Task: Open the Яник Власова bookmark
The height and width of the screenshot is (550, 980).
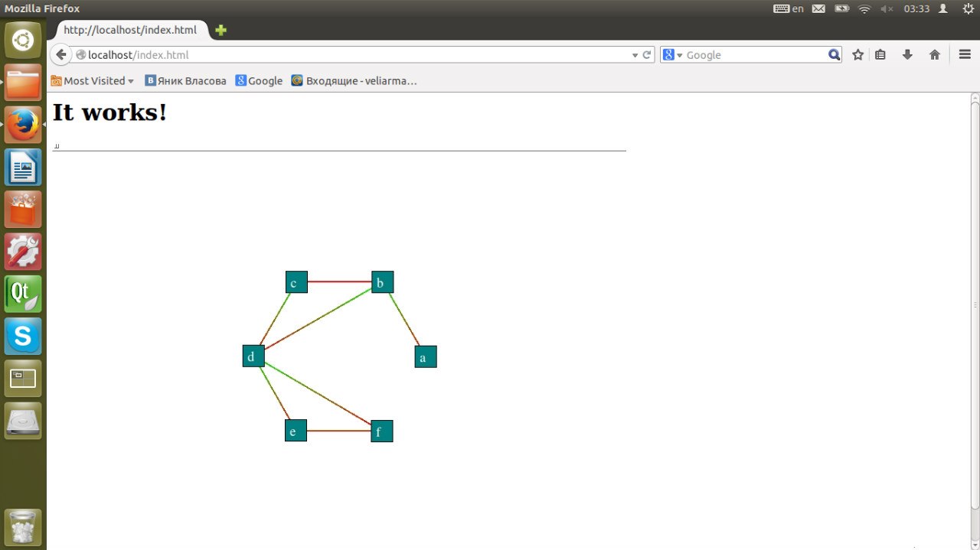Action: (x=185, y=80)
